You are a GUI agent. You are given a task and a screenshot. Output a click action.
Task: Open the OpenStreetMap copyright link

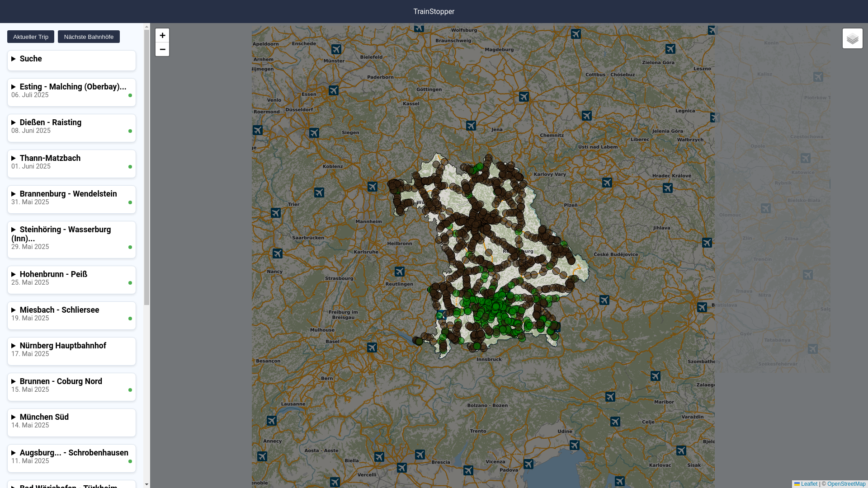tap(846, 484)
